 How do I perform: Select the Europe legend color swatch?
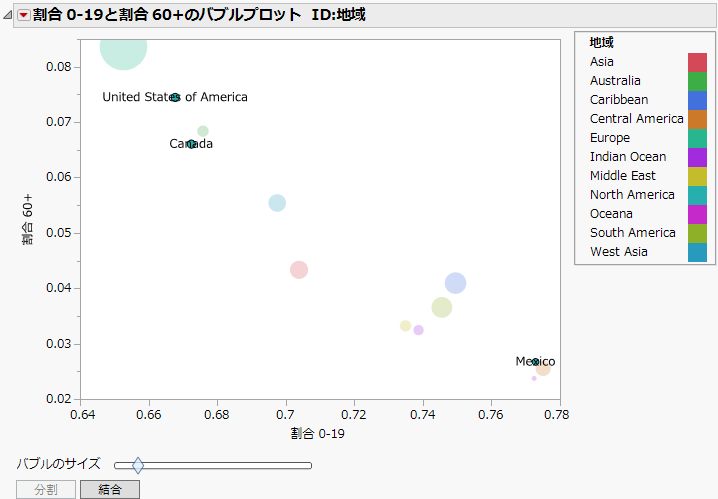pos(697,138)
